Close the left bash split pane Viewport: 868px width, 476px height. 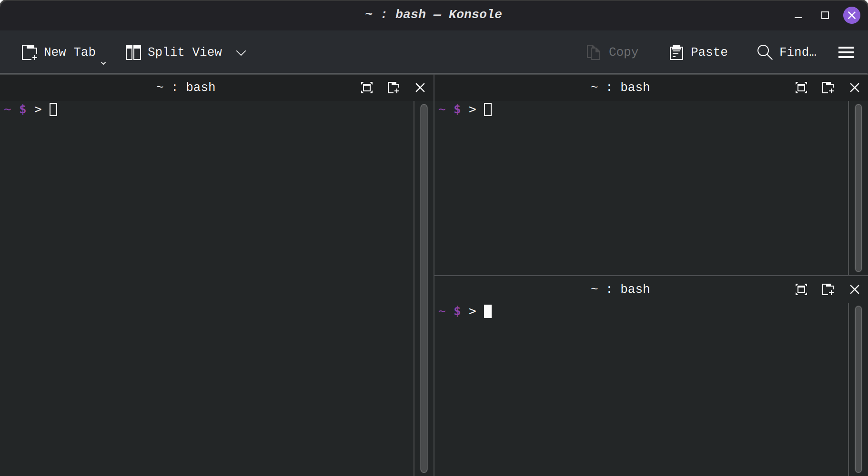click(420, 88)
